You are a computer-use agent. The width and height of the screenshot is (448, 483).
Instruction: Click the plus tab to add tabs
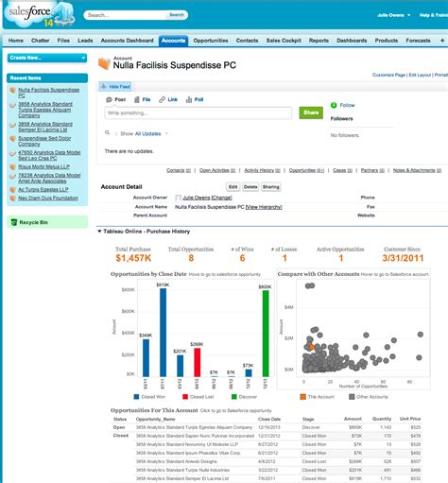(442, 41)
